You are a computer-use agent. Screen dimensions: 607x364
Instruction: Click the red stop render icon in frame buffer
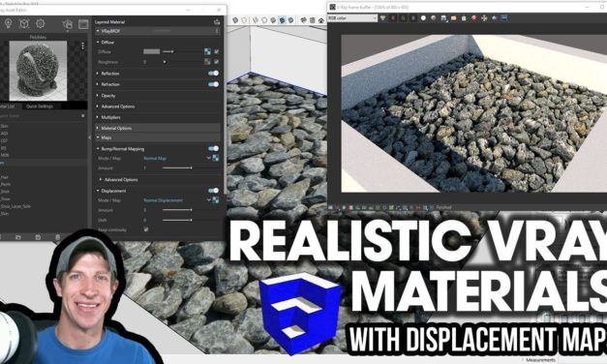(x=473, y=17)
